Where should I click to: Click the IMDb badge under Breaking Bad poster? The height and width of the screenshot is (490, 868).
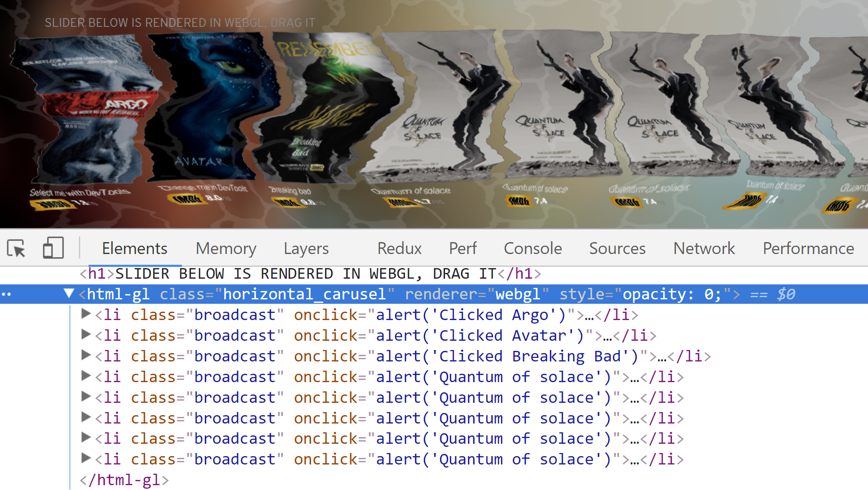[x=286, y=203]
